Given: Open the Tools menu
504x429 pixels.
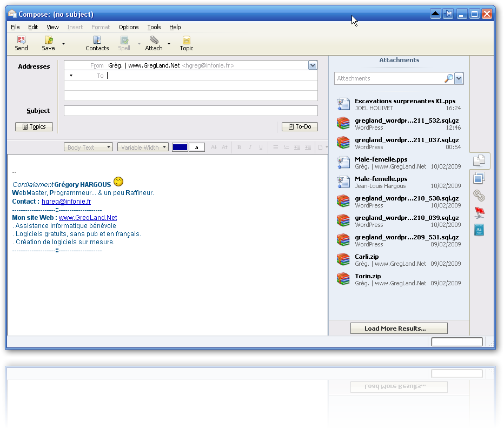Looking at the screenshot, I should 154,27.
